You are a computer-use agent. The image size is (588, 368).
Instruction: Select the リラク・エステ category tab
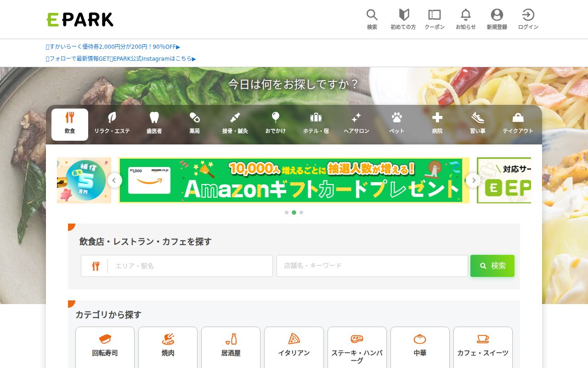112,124
